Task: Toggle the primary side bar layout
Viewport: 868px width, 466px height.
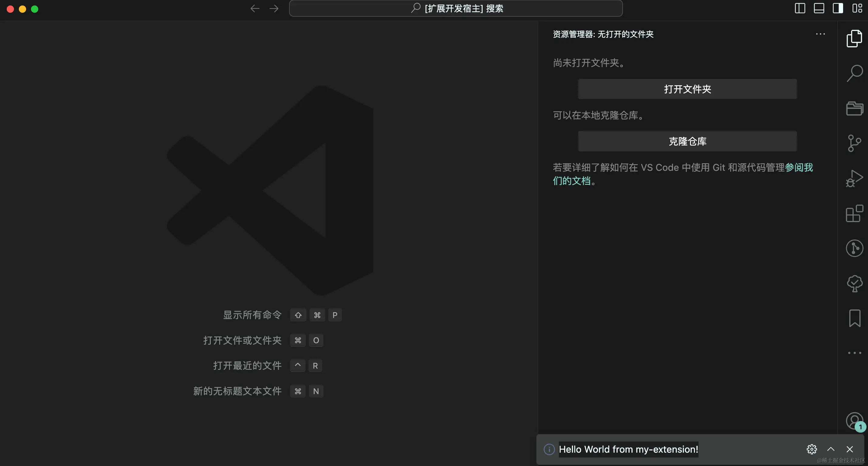Action: point(800,8)
